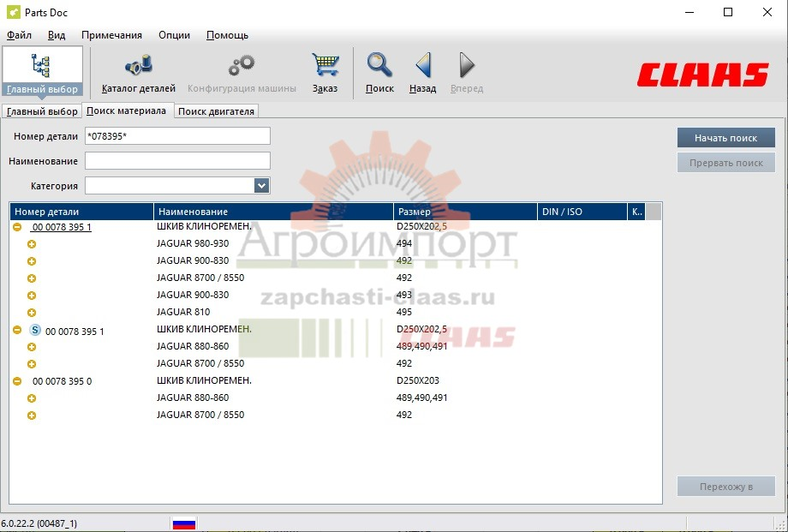Collapse the S-marked 00 0078 395 1 row
Image resolution: width=788 pixels, height=532 pixels.
click(17, 330)
